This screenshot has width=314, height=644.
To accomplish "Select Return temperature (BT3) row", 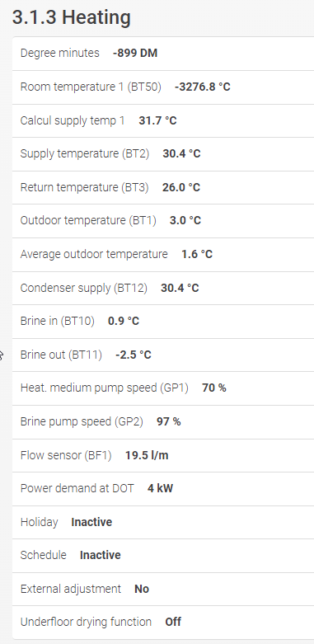I will [163, 188].
